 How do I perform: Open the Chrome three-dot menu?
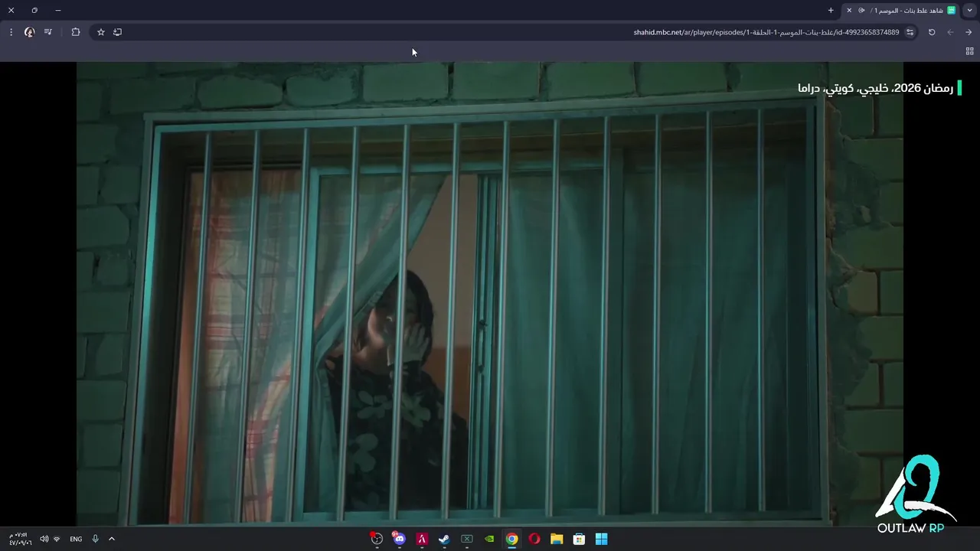(x=11, y=32)
